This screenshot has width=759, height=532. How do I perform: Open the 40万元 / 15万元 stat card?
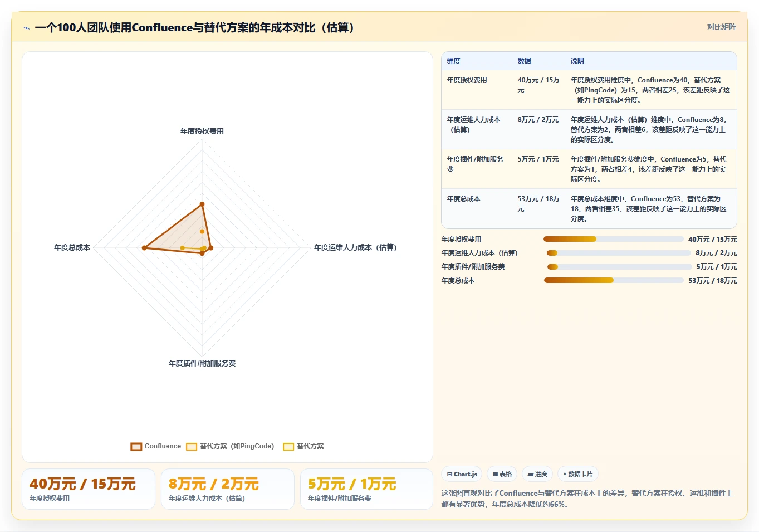point(89,489)
